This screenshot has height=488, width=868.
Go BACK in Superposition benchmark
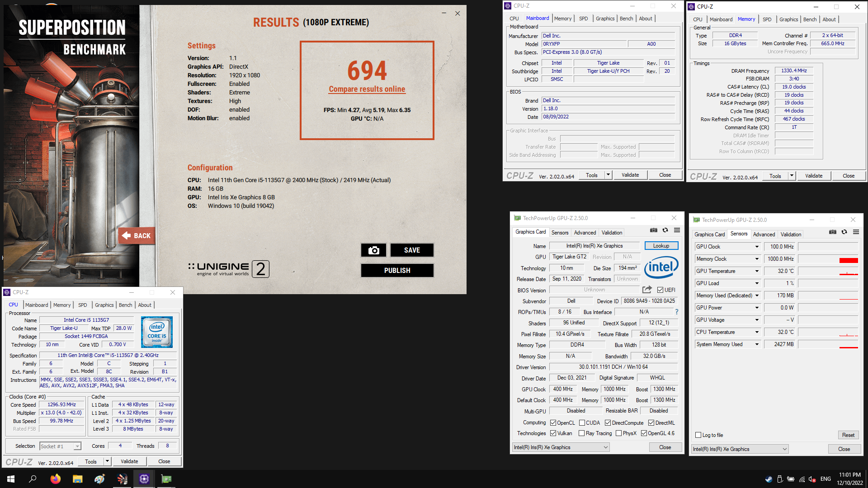point(137,235)
